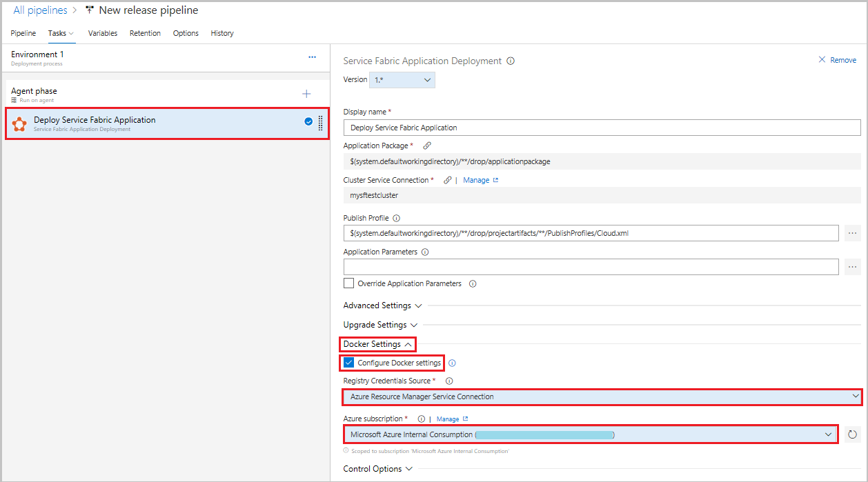Open the task Version dropdown
The height and width of the screenshot is (482, 868).
click(402, 80)
